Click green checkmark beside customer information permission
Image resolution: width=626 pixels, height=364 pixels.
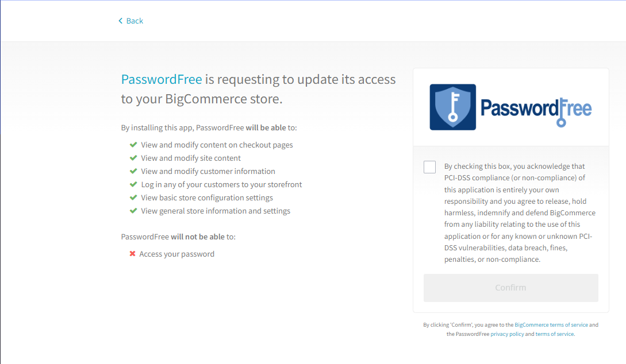[133, 171]
